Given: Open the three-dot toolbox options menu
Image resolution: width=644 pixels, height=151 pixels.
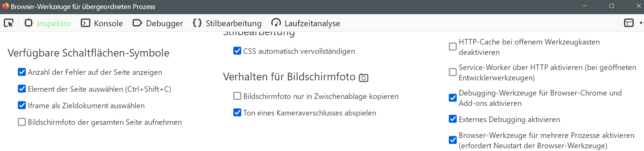Looking at the screenshot, I should (x=641, y=23).
